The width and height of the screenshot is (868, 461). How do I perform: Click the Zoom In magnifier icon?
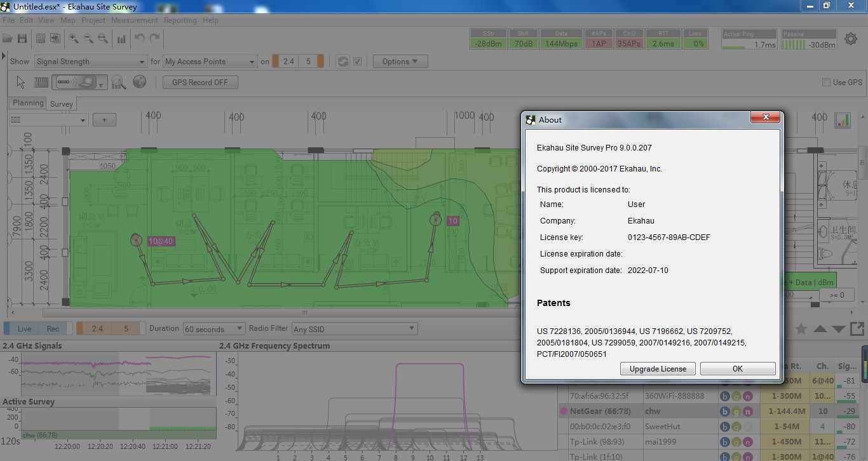pyautogui.click(x=74, y=39)
